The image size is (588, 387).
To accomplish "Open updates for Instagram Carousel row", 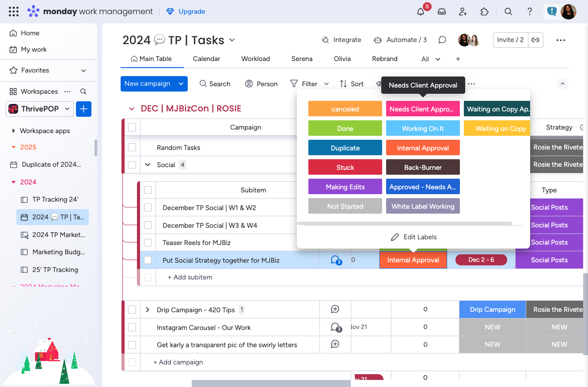I will 335,328.
